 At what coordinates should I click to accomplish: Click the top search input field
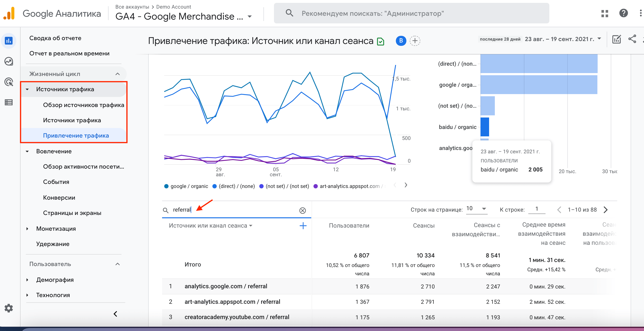pos(411,13)
